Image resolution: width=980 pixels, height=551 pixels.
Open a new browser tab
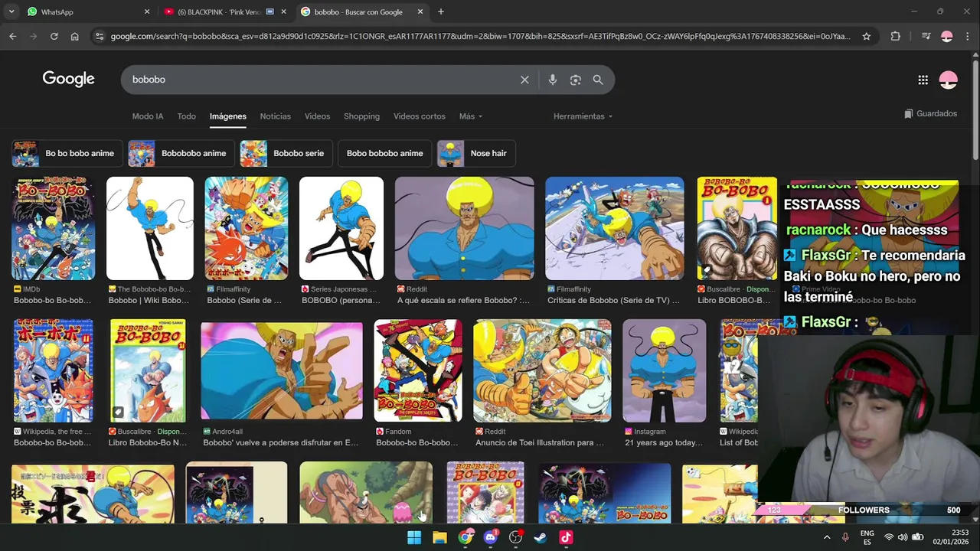(x=440, y=11)
